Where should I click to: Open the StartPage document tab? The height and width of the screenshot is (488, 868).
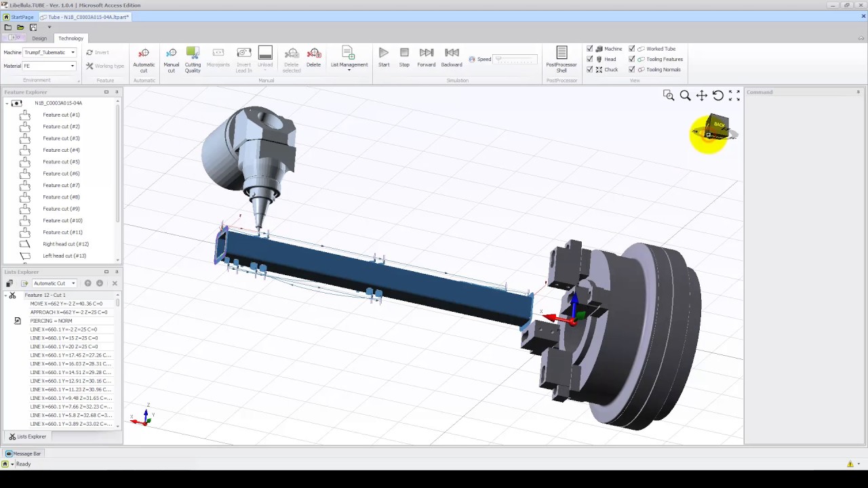[18, 17]
